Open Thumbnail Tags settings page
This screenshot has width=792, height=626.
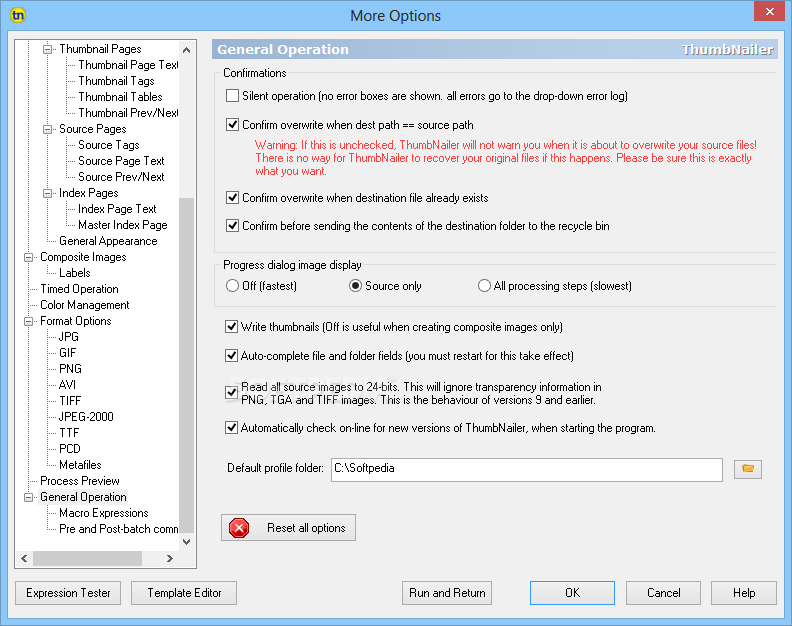[116, 81]
